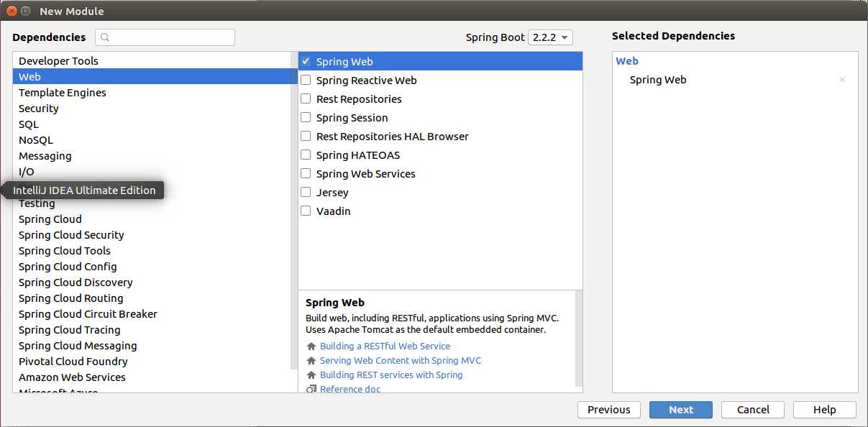Open the Reference doc link

tap(350, 389)
